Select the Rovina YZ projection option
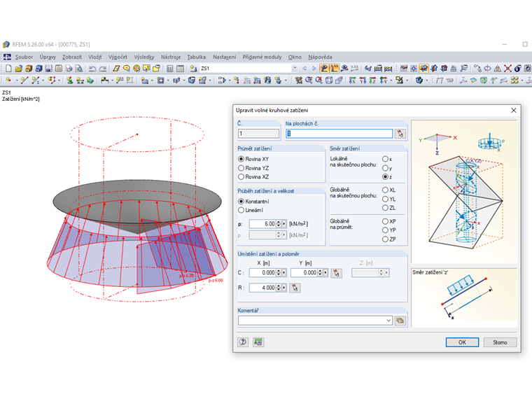 [242, 168]
